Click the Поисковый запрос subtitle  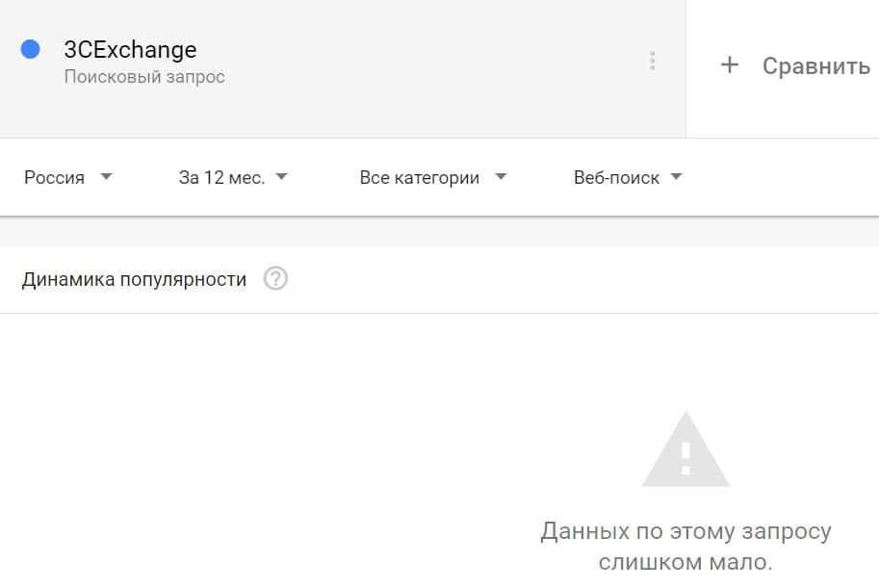point(144,77)
